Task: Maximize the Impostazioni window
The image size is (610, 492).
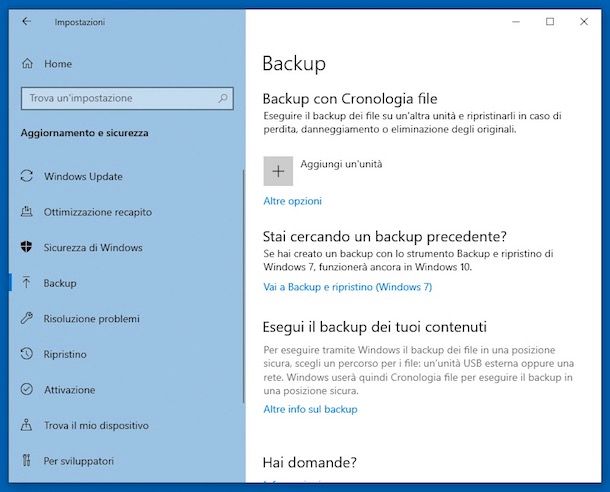Action: 550,21
